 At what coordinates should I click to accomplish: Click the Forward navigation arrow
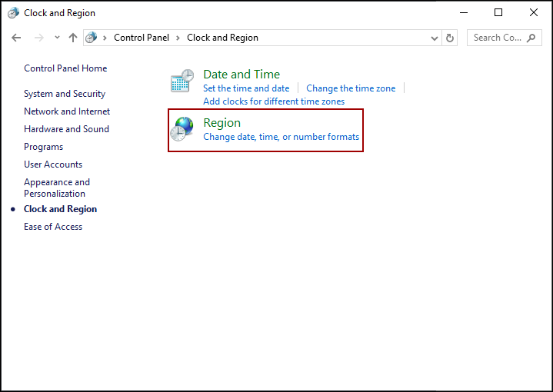38,38
